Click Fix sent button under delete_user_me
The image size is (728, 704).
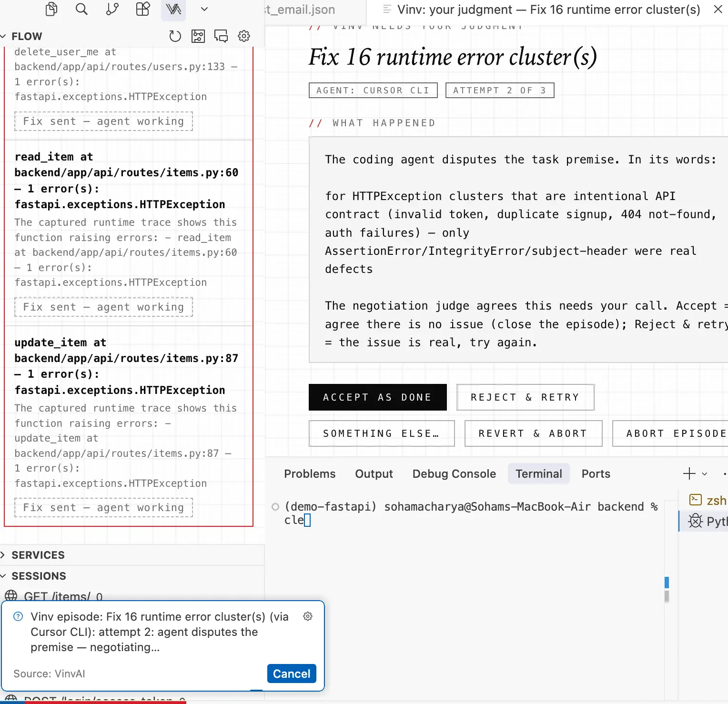[x=103, y=121]
